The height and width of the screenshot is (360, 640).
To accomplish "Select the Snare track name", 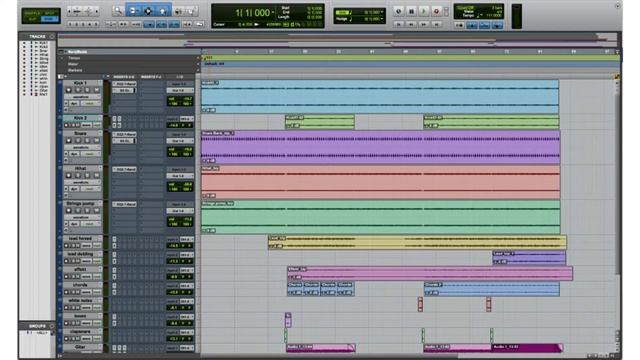I will (x=80, y=133).
